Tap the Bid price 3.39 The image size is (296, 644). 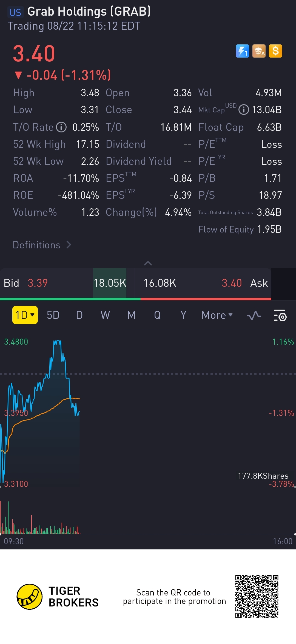[38, 283]
